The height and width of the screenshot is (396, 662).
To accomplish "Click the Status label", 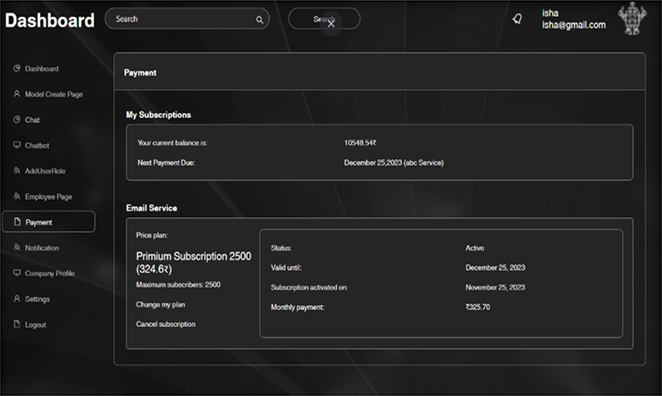I will (x=281, y=248).
